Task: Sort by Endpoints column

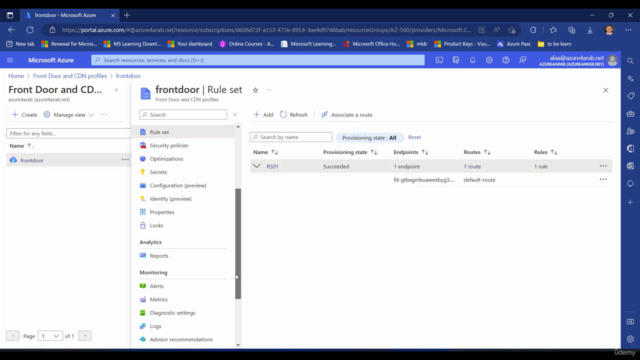Action: (x=411, y=152)
